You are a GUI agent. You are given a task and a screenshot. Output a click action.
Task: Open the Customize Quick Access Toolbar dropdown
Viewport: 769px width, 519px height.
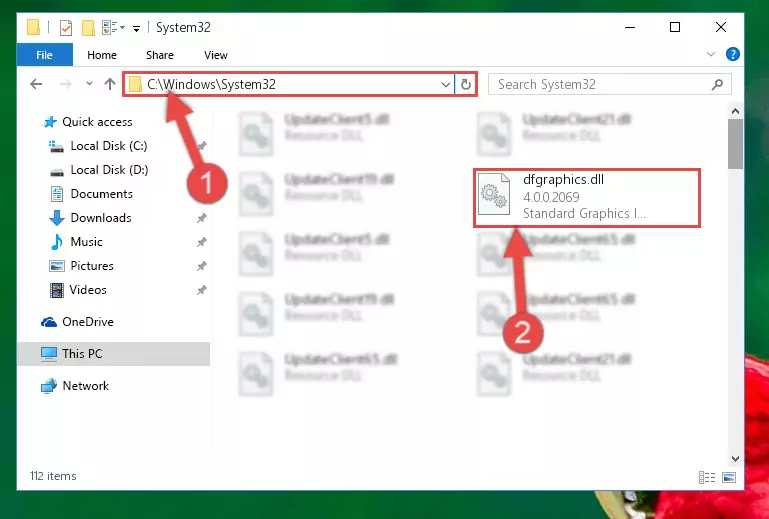tap(136, 28)
